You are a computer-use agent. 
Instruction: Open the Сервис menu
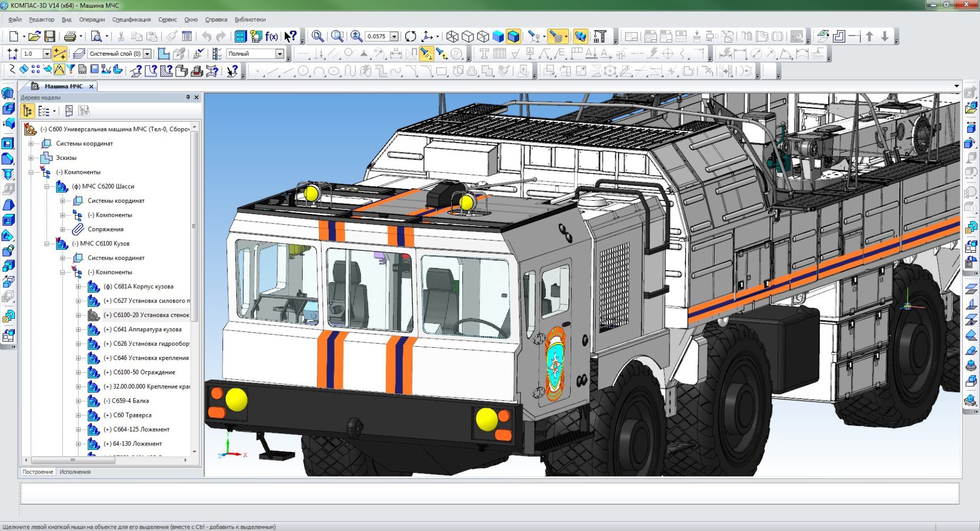tap(167, 20)
